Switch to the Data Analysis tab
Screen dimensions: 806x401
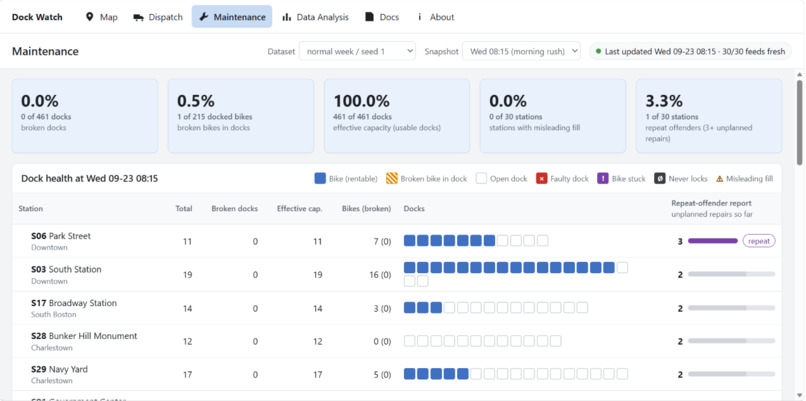coord(316,17)
